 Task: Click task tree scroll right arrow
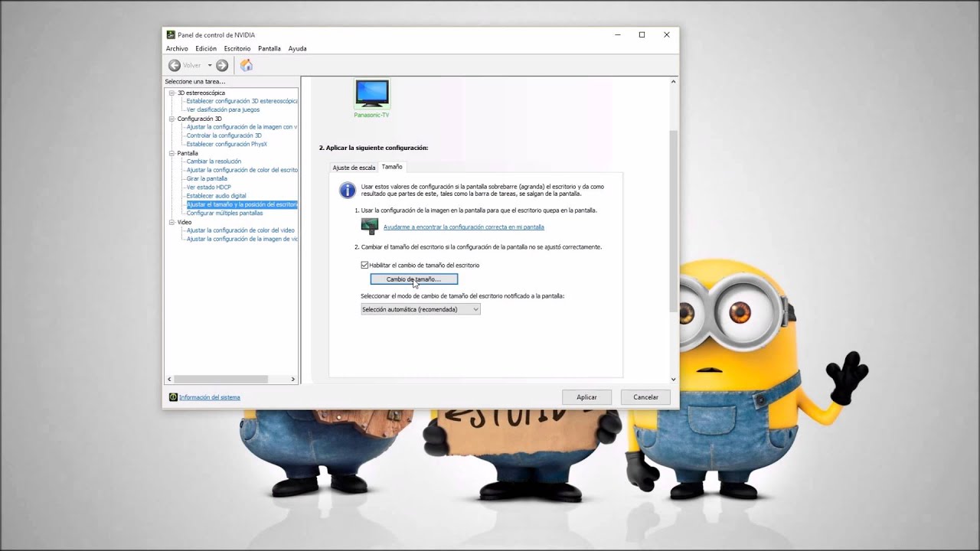point(292,379)
